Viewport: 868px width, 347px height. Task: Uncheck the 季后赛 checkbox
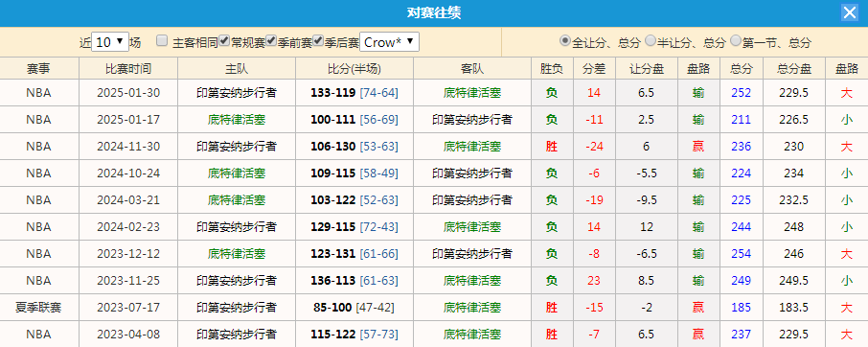318,40
